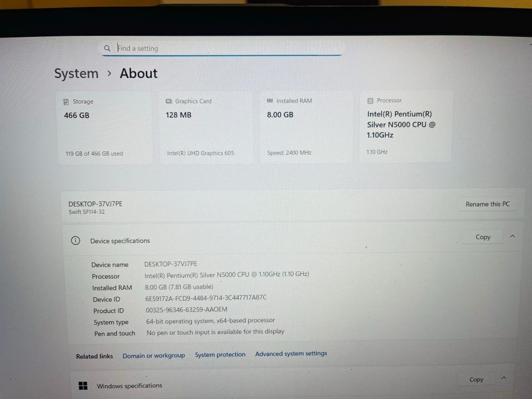This screenshot has height=399, width=532.
Task: Click the Windows logo specifications icon
Action: 83,386
